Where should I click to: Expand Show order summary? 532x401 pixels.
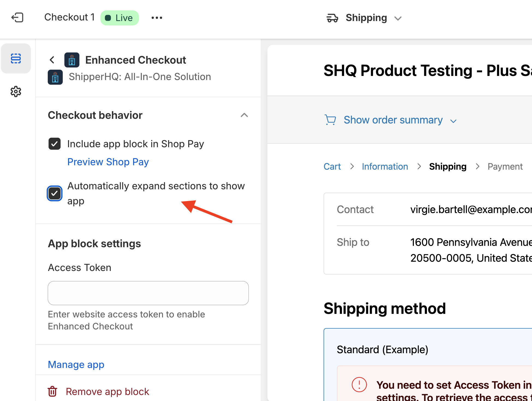click(393, 120)
